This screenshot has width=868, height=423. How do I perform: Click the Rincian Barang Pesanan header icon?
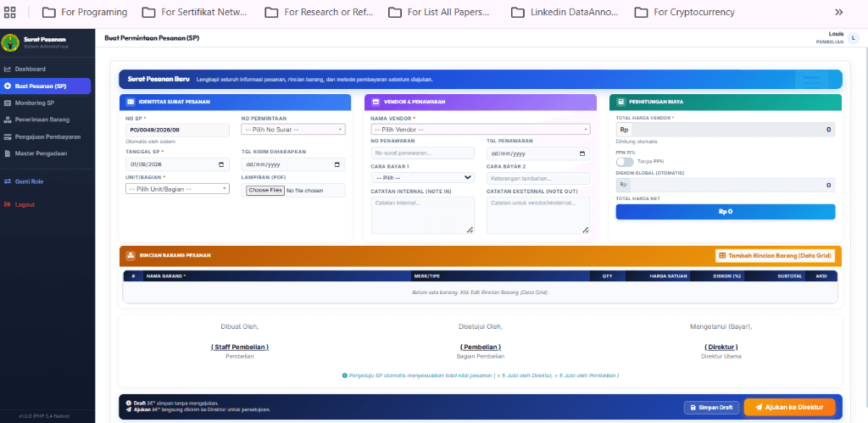(131, 256)
